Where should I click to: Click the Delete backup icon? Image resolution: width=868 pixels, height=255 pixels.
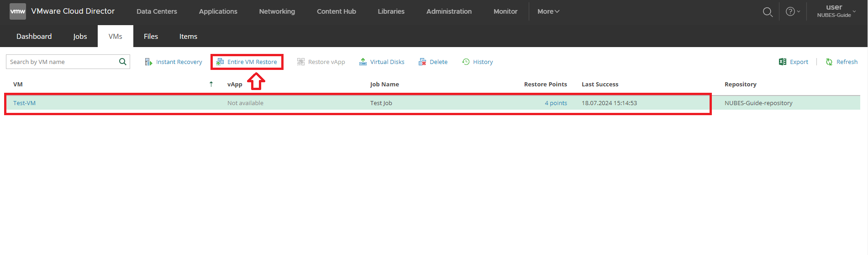pos(422,62)
